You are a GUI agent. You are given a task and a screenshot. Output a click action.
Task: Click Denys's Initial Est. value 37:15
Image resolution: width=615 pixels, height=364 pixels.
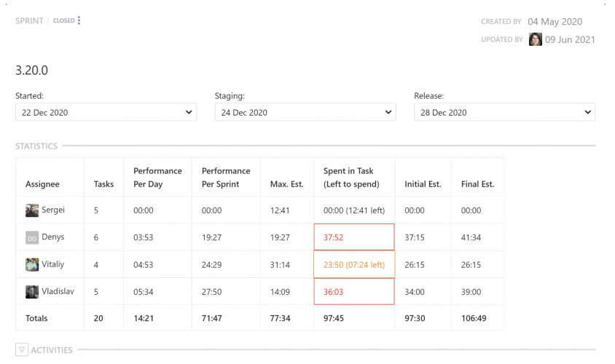pyautogui.click(x=415, y=237)
